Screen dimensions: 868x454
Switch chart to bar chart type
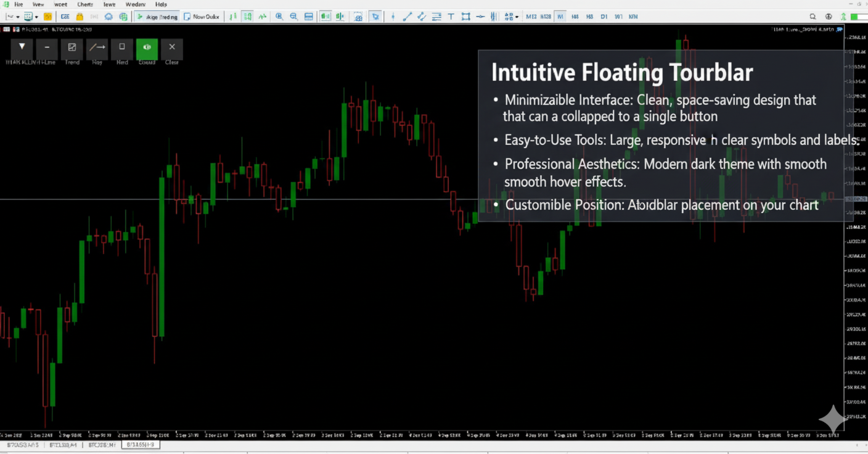tap(233, 17)
